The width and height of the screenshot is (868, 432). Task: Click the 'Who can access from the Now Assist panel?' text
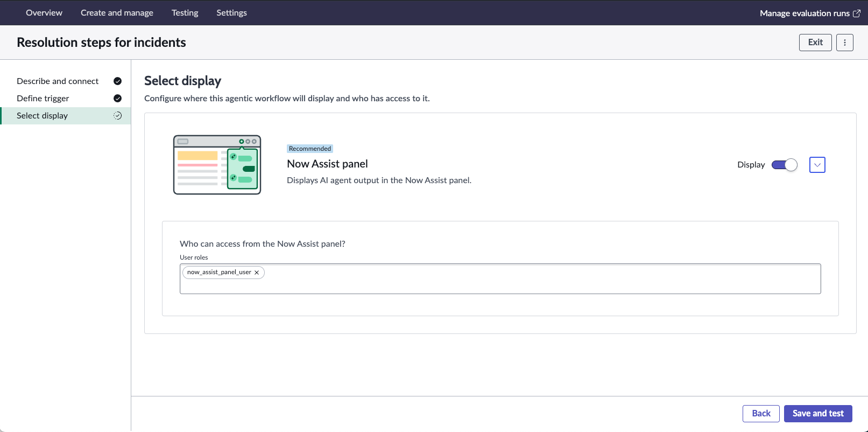click(x=263, y=243)
